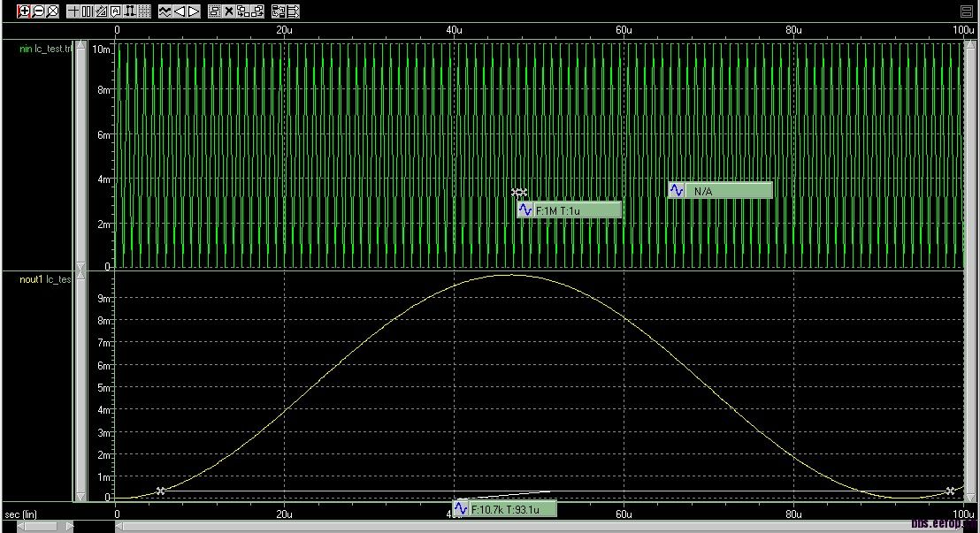Screen dimensions: 980x533
Task: Click the zoom in magnifier icon
Action: tap(24, 11)
